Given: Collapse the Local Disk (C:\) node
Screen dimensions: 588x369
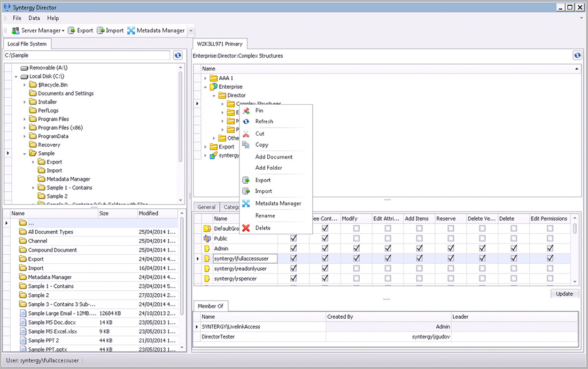Looking at the screenshot, I should coord(17,76).
